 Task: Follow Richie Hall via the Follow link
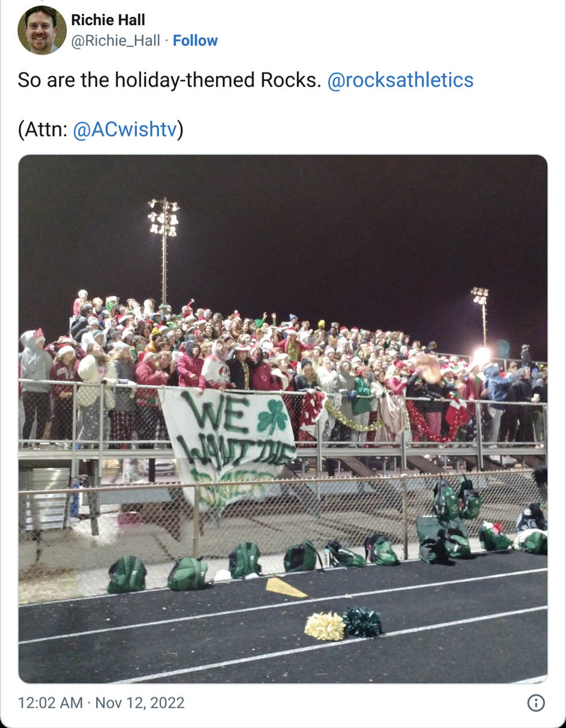point(195,40)
